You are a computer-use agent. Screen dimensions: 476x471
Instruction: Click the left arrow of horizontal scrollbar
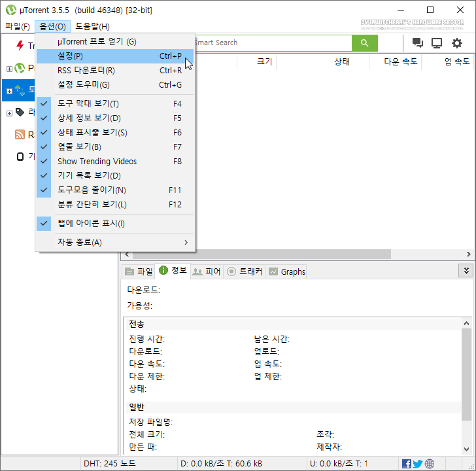click(x=127, y=254)
